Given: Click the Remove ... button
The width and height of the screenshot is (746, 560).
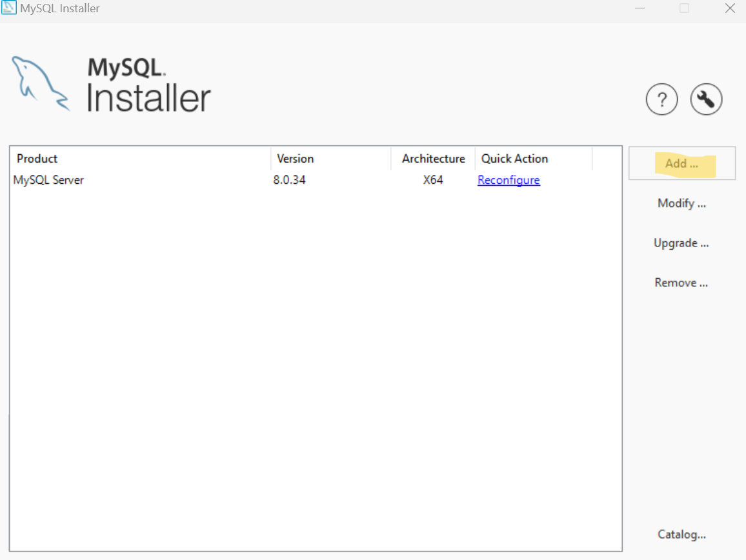Looking at the screenshot, I should click(x=681, y=283).
